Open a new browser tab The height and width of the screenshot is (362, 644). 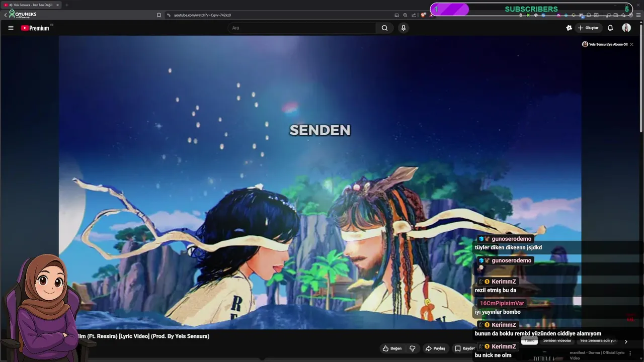coord(66,5)
